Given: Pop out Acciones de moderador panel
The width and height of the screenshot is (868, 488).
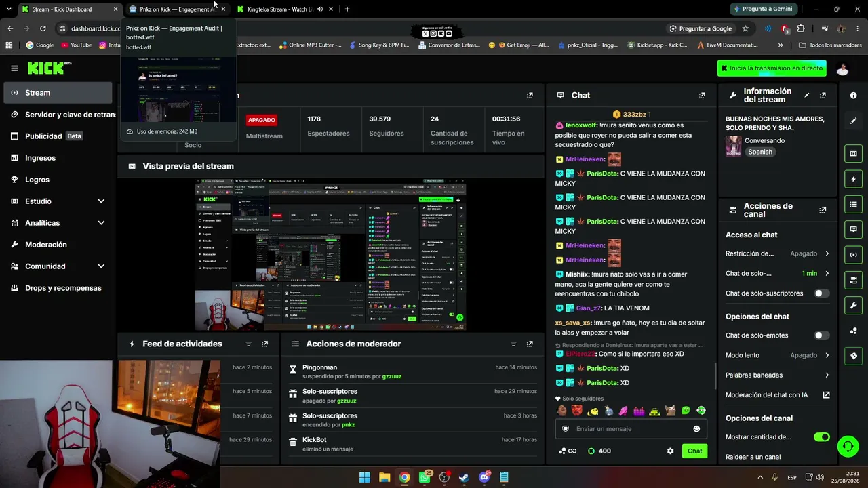Looking at the screenshot, I should pos(530,344).
